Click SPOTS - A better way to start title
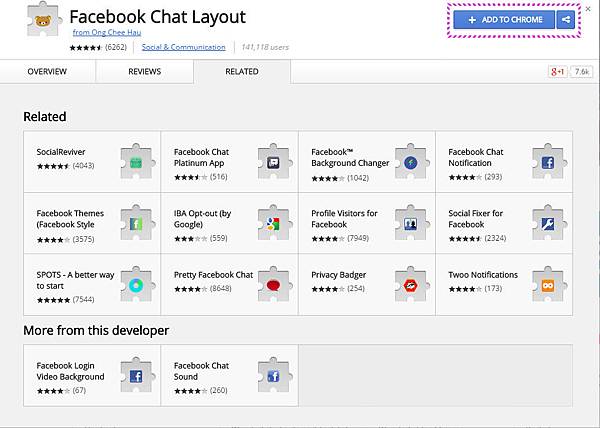 pyautogui.click(x=75, y=280)
